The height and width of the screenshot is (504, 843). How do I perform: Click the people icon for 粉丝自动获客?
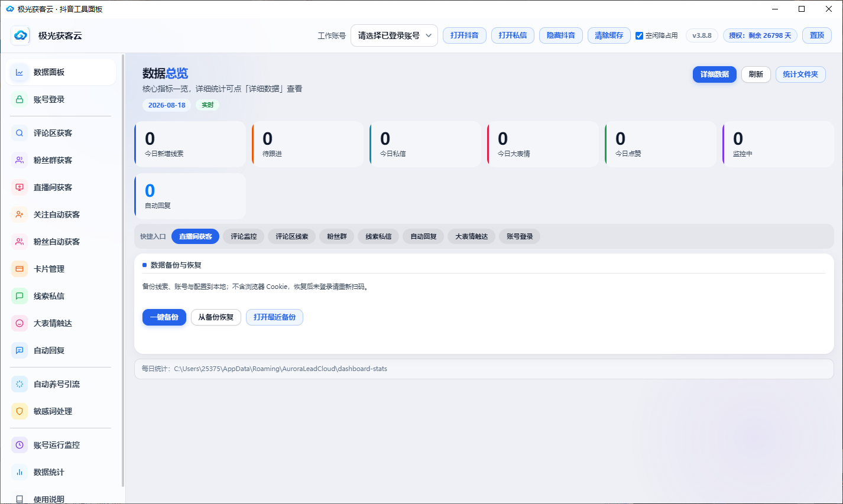point(20,242)
